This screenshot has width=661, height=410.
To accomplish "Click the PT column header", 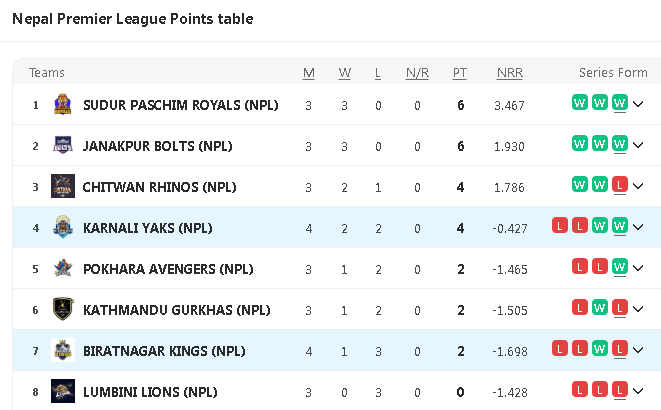I will point(460,73).
